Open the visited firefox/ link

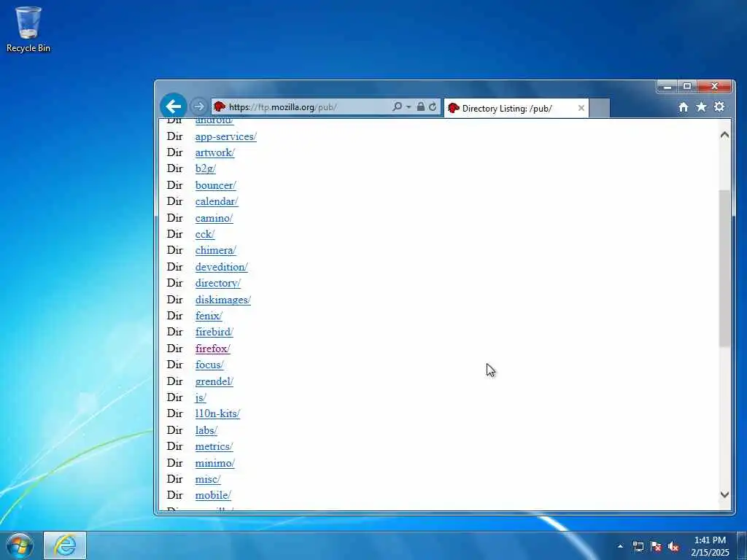click(x=212, y=349)
